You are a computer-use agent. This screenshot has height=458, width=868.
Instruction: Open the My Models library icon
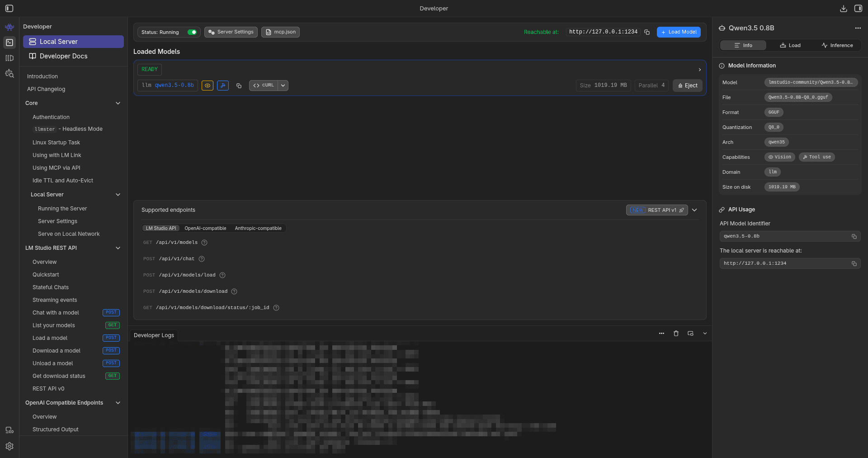(9, 58)
